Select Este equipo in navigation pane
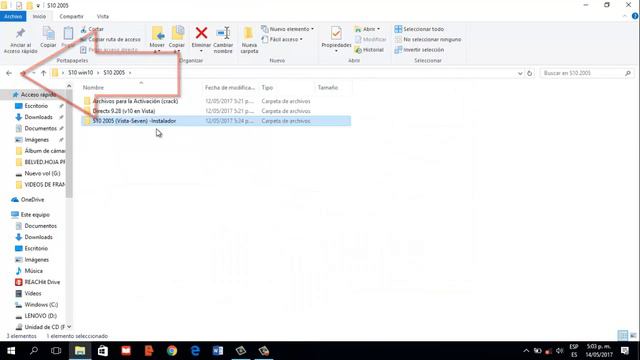Image resolution: width=640 pixels, height=360 pixels. click(x=35, y=215)
